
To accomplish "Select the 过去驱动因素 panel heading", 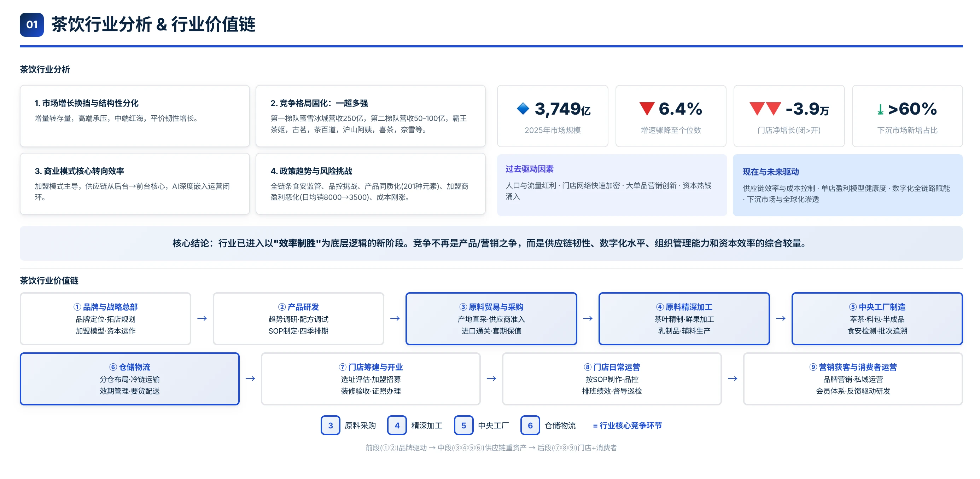I will (x=529, y=169).
